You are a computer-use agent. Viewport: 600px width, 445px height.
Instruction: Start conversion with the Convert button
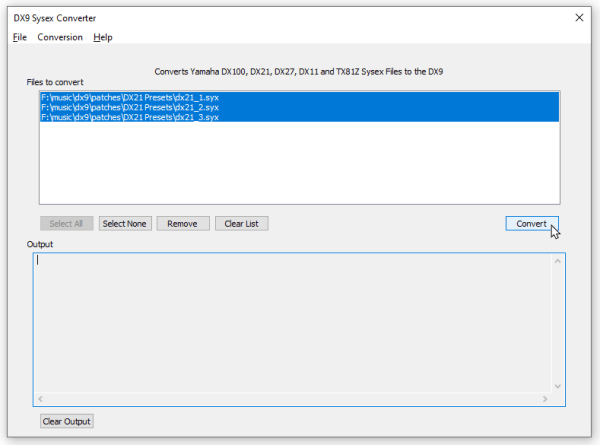click(x=531, y=223)
